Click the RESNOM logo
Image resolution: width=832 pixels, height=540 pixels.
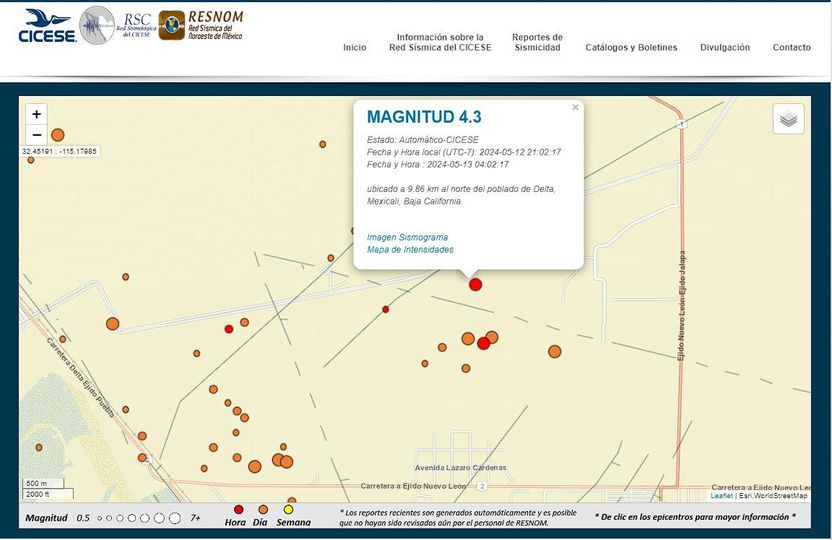tap(201, 25)
